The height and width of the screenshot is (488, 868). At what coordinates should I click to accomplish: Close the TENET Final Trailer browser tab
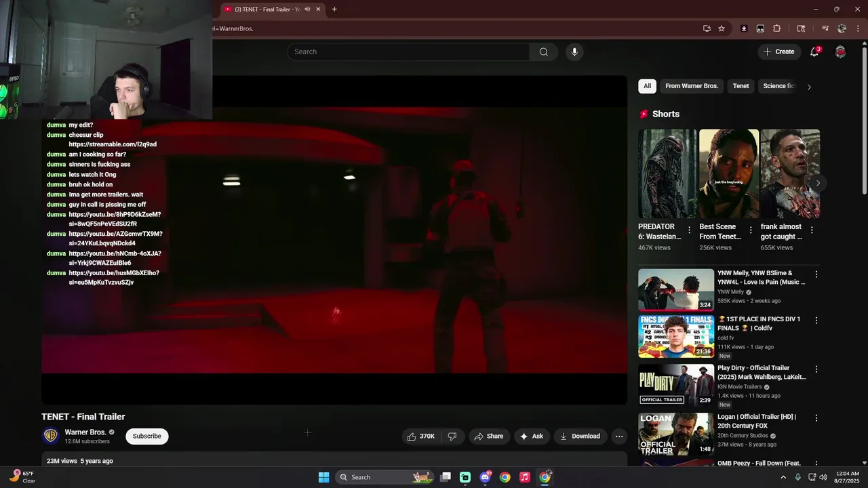point(318,9)
